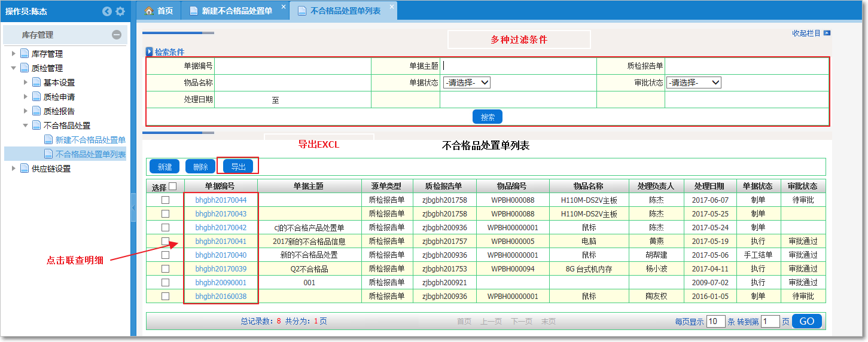Screen dimensions: 868x342
Task: Collapse the 库存管理 panel with minus icon
Action: click(x=117, y=35)
